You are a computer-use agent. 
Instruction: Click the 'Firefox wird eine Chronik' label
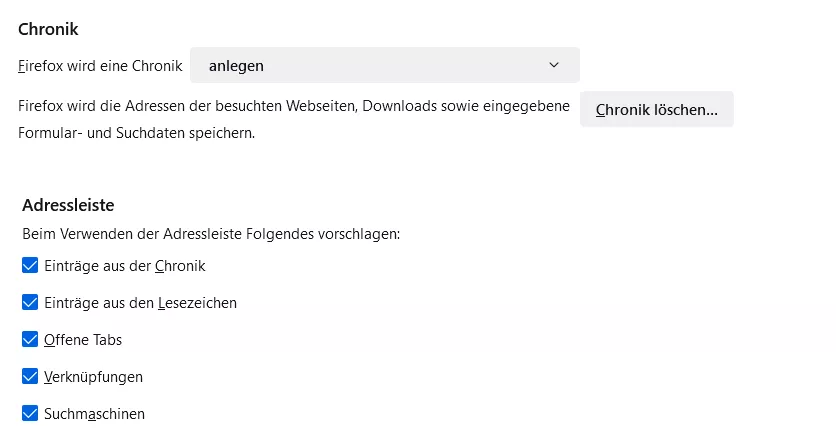tap(100, 66)
